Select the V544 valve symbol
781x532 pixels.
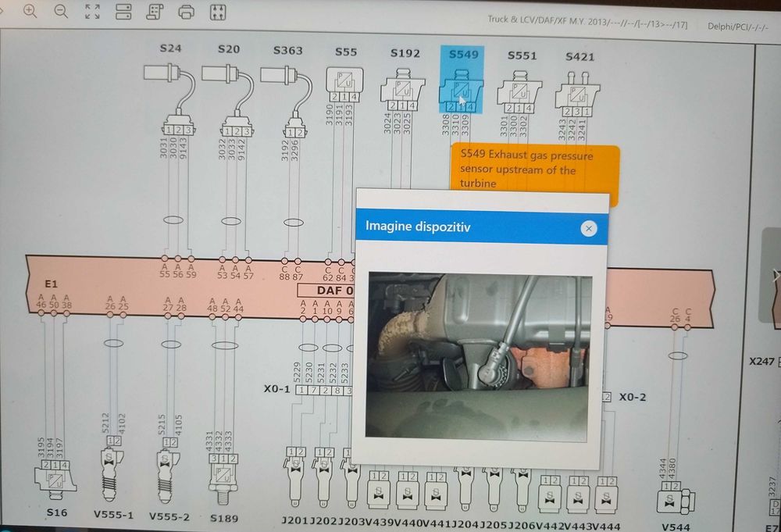[x=675, y=498]
